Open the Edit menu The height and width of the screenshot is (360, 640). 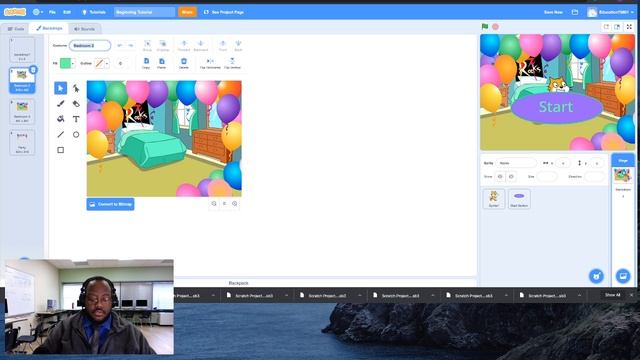click(x=67, y=12)
